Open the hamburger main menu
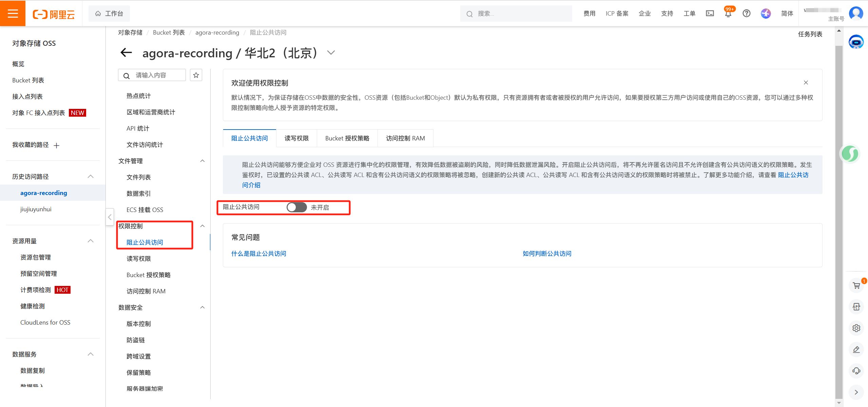The width and height of the screenshot is (868, 407). 13,13
